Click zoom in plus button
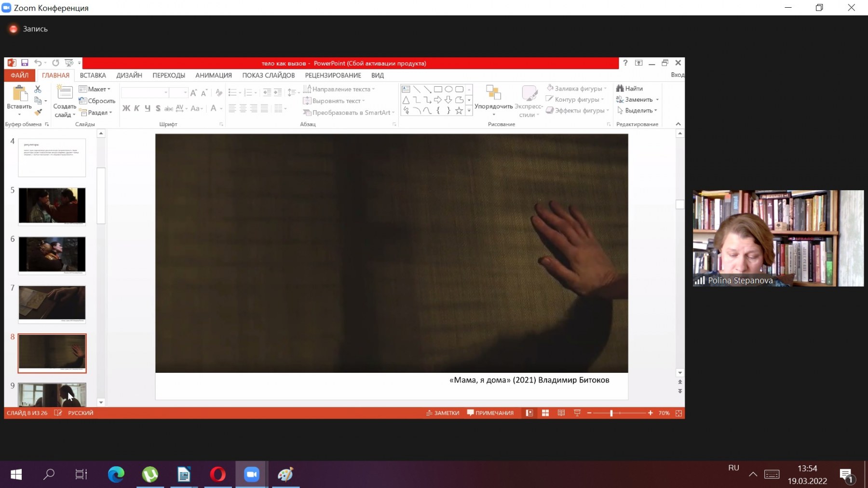The width and height of the screenshot is (868, 488). coord(650,413)
